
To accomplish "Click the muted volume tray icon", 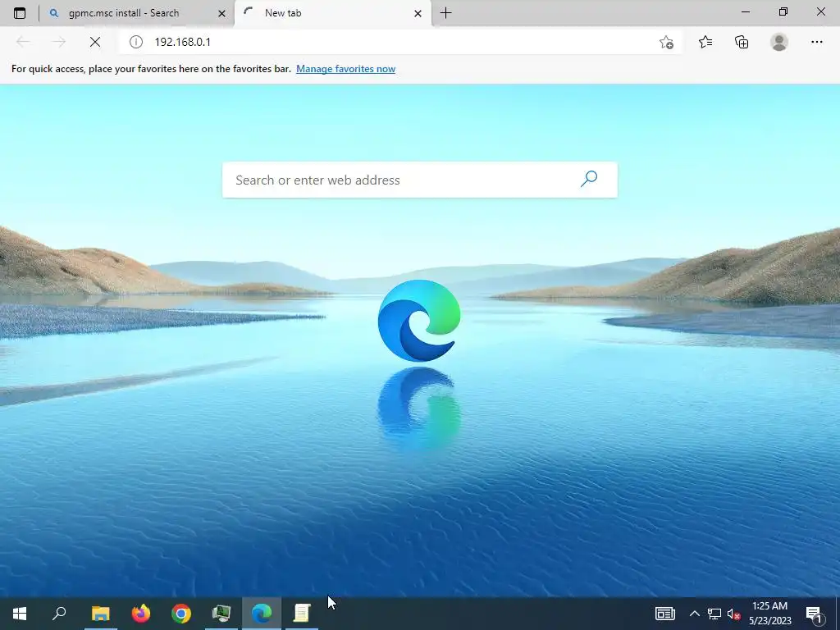I will click(x=733, y=614).
